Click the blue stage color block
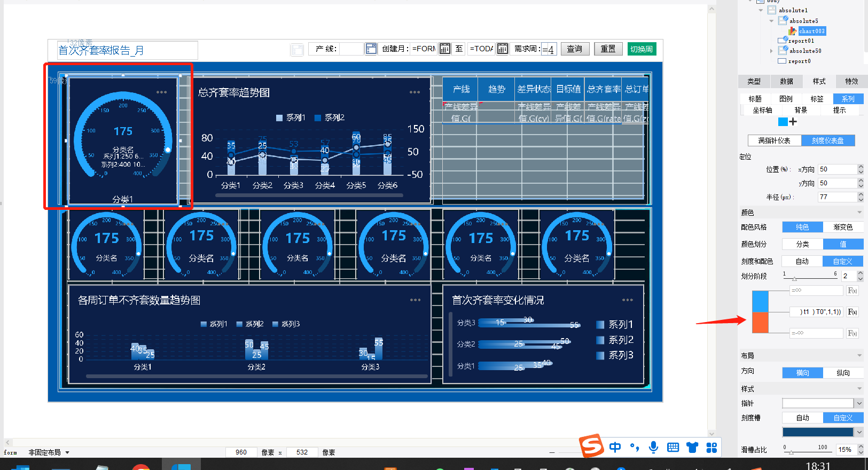 tap(760, 301)
